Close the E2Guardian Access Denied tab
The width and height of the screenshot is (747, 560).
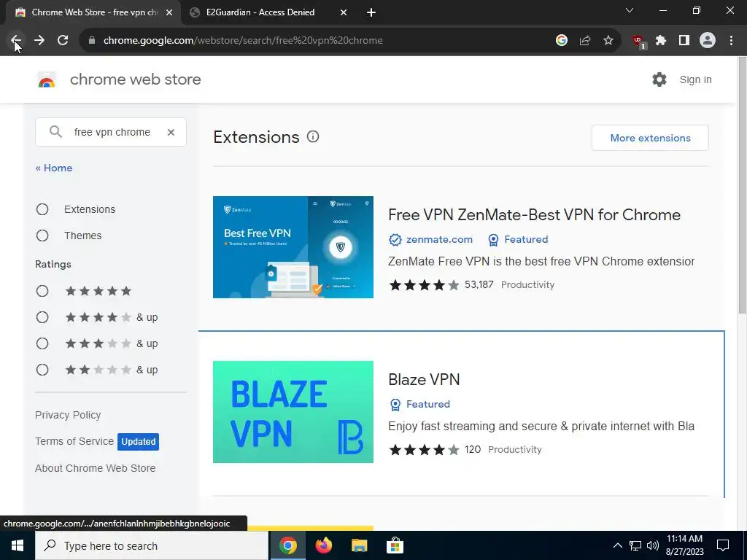pyautogui.click(x=344, y=12)
